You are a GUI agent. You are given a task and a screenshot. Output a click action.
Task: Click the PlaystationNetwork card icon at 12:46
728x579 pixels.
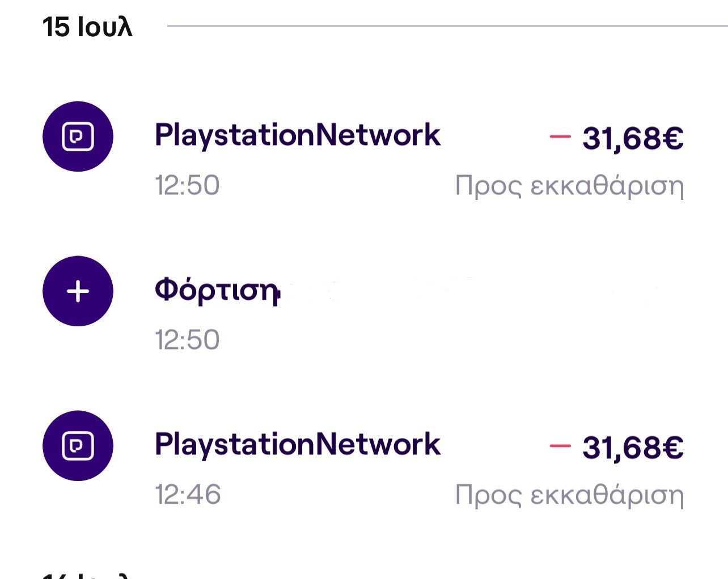point(78,446)
